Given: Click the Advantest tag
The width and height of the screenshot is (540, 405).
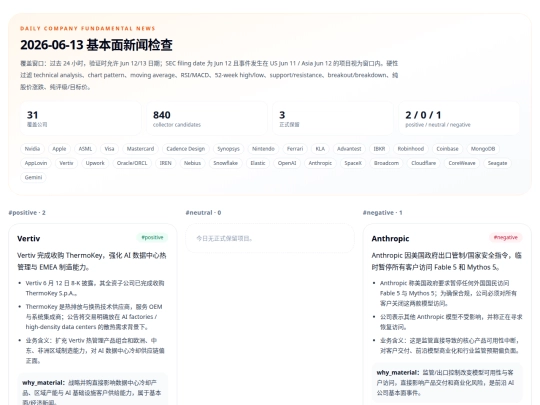Looking at the screenshot, I should (349, 149).
